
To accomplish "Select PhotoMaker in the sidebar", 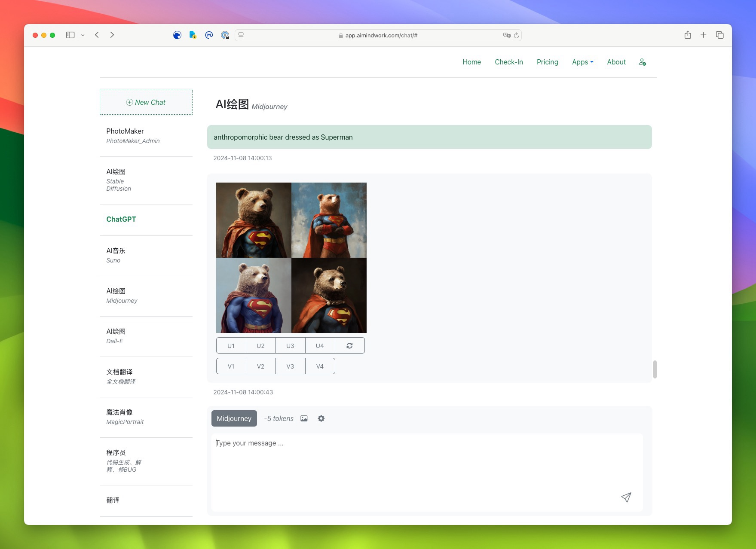I will point(146,136).
